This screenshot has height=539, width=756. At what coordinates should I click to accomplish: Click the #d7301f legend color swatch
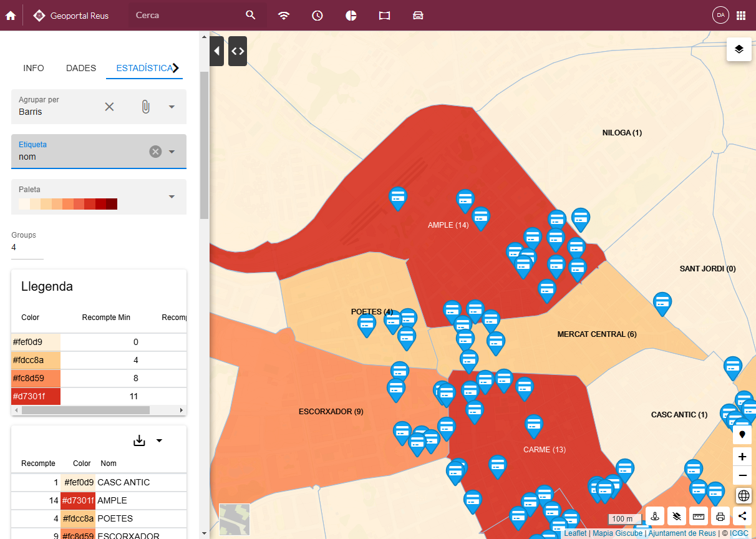pyautogui.click(x=36, y=396)
